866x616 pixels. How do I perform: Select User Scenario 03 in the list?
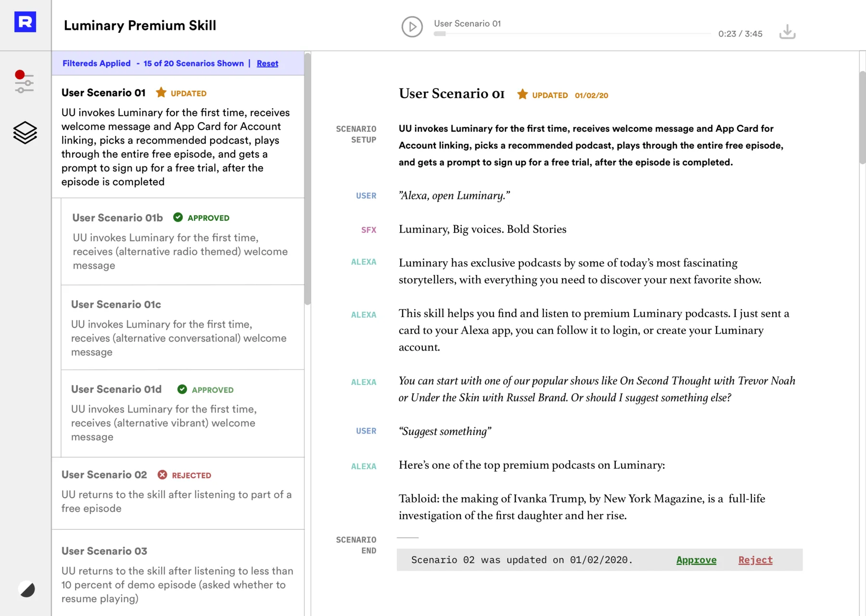tap(178, 573)
